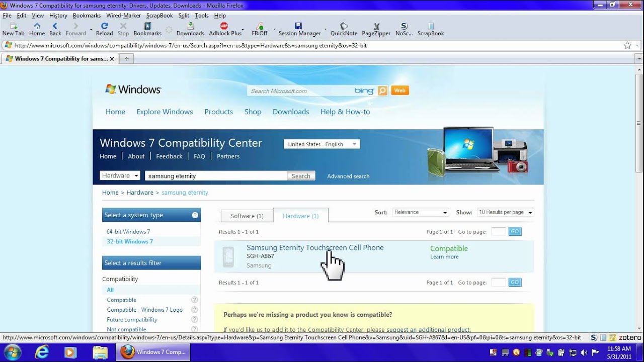Open the History menu
644x362 pixels.
tap(58, 16)
